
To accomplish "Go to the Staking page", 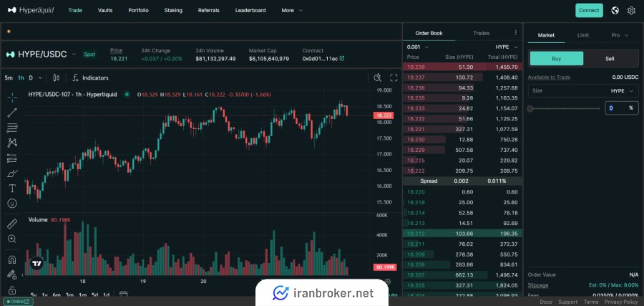I will (173, 10).
